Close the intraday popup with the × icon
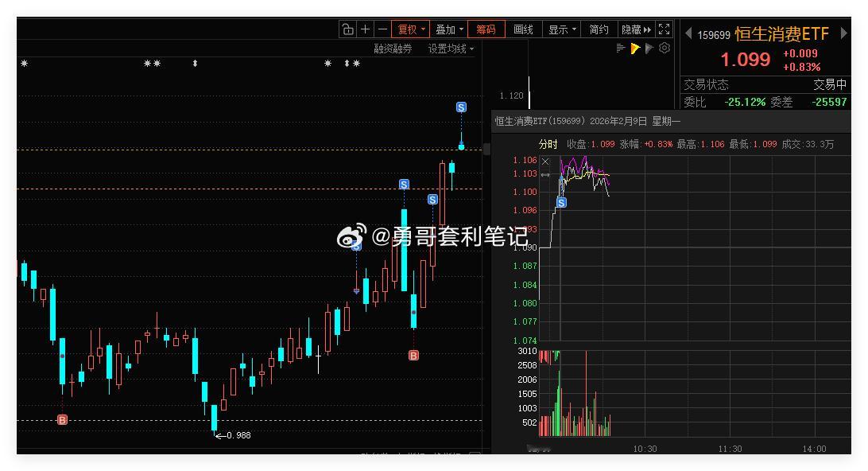Viewport: 868px width, 471px height. 544,162
